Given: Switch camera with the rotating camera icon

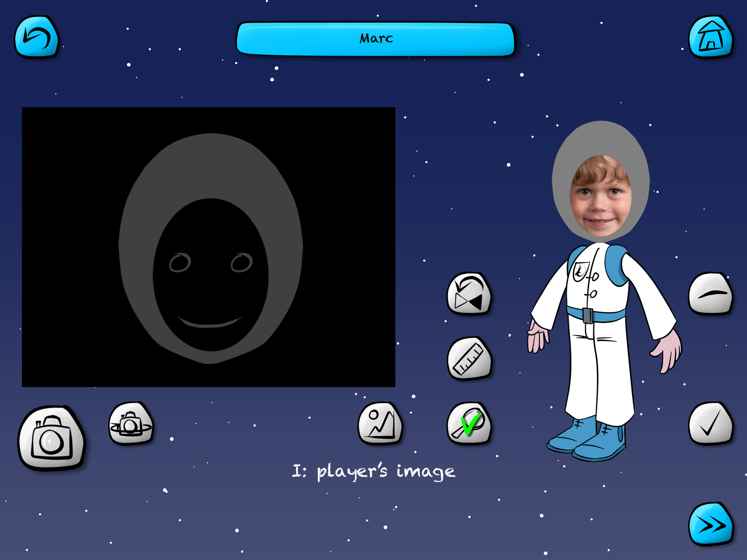Looking at the screenshot, I should (131, 423).
